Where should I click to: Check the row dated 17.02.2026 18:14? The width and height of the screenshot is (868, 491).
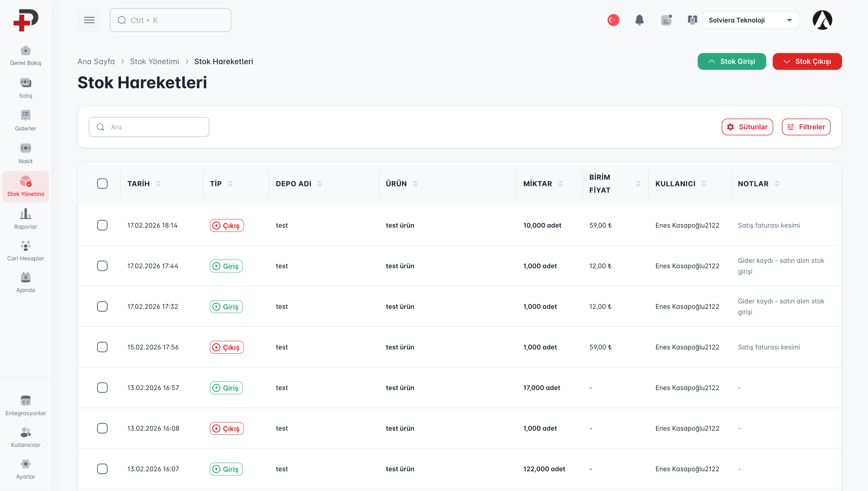[102, 225]
